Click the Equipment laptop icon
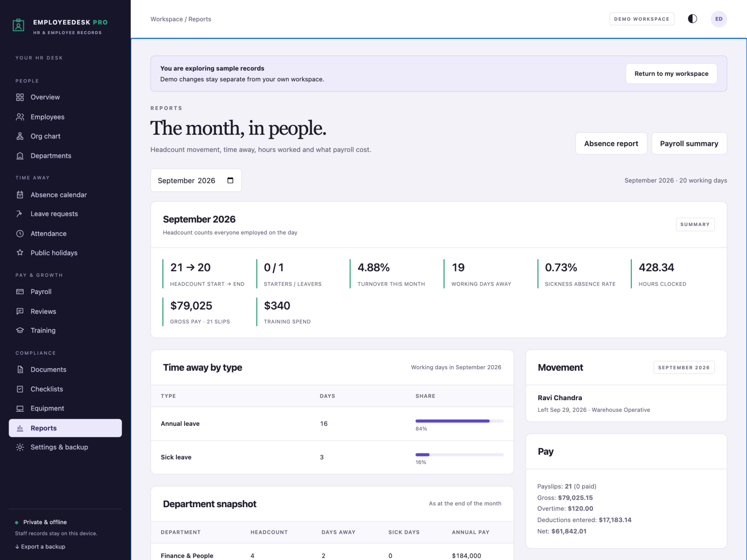The width and height of the screenshot is (747, 560). point(20,408)
